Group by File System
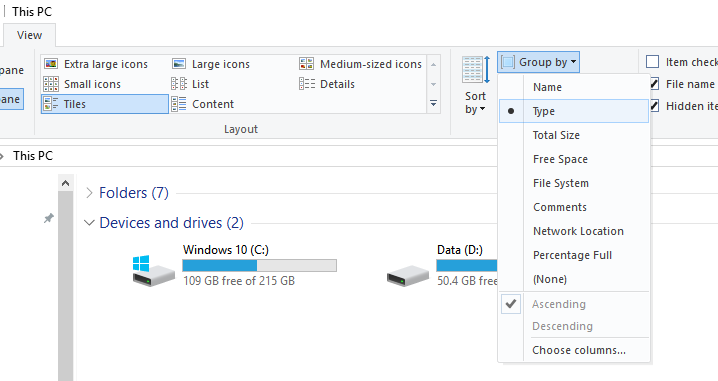 [574, 183]
